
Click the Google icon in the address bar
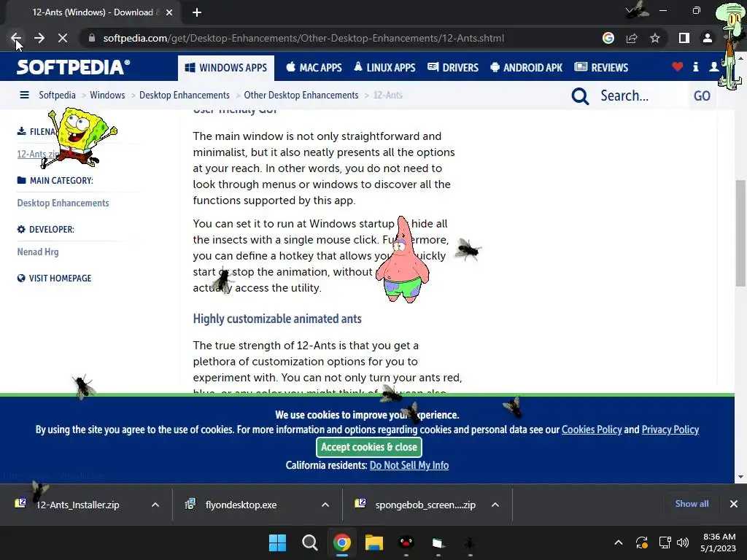tap(608, 38)
